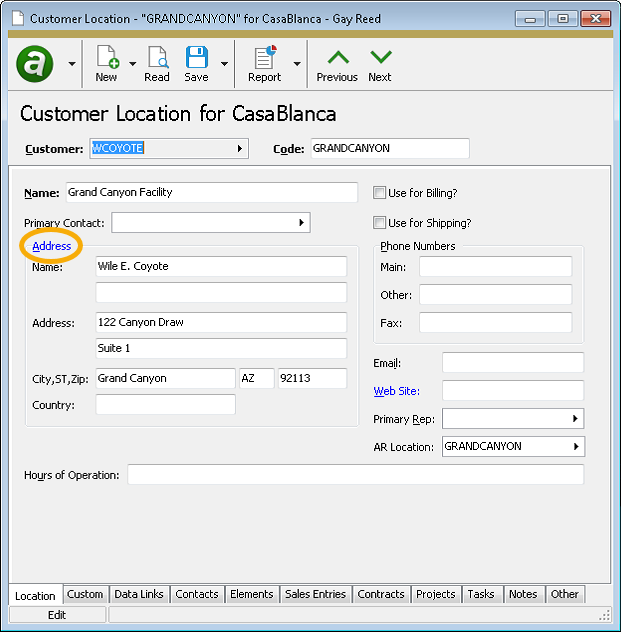Screen dimensions: 621x632
Task: Click the Web Site link
Action: pyautogui.click(x=396, y=391)
